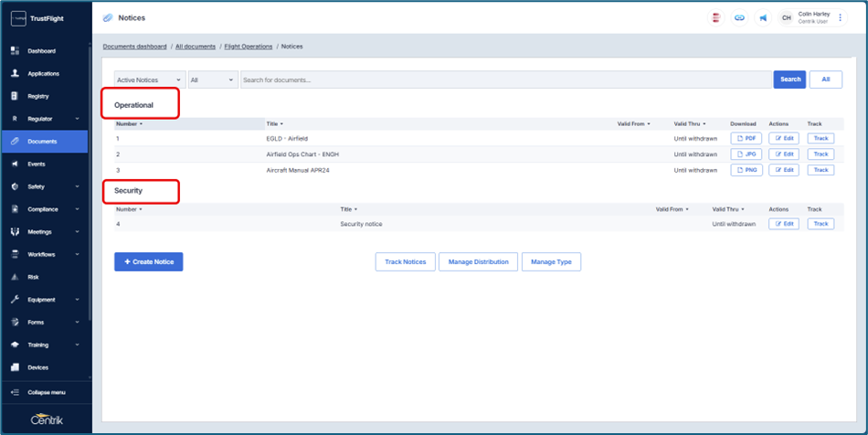The height and width of the screenshot is (435, 868).
Task: Click the Flight Operations breadcrumb link
Action: (249, 47)
